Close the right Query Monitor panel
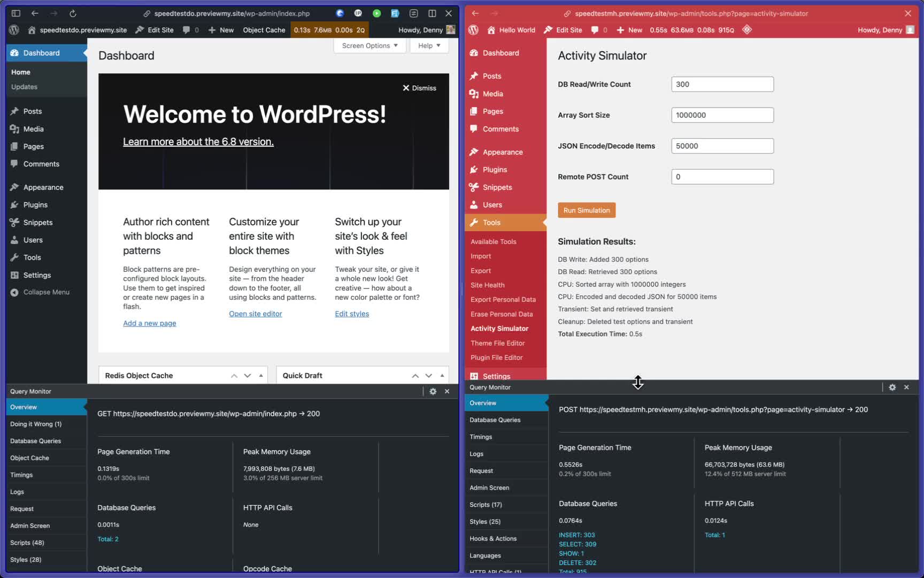924x578 pixels. (906, 387)
